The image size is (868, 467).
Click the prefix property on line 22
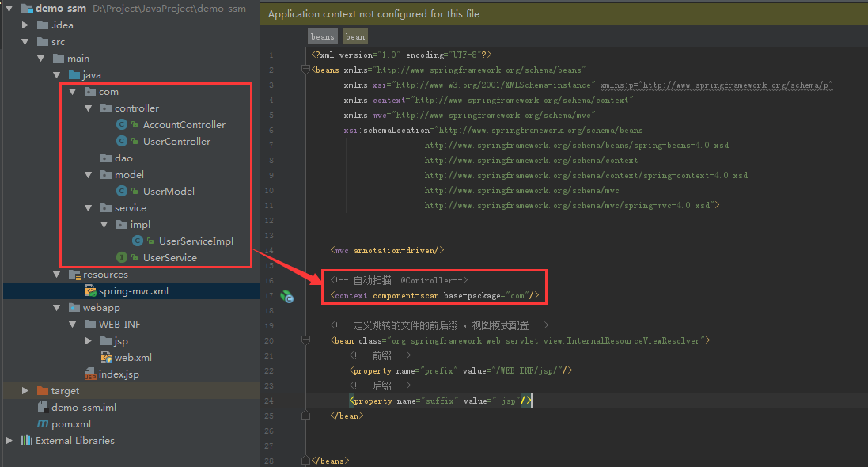[461, 370]
